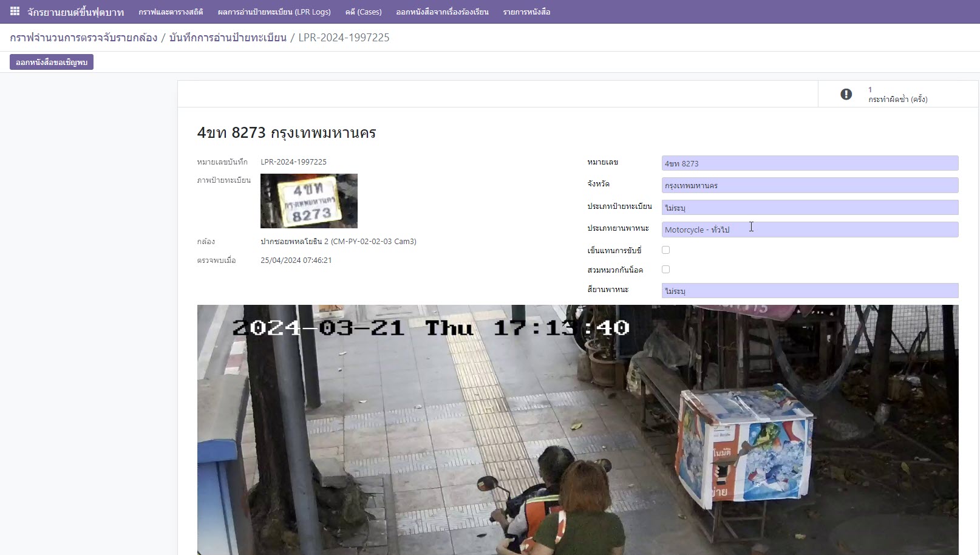Image resolution: width=980 pixels, height=555 pixels.
Task: Open the 'กราฟและตารางสถิติ' menu
Action: [x=171, y=12]
